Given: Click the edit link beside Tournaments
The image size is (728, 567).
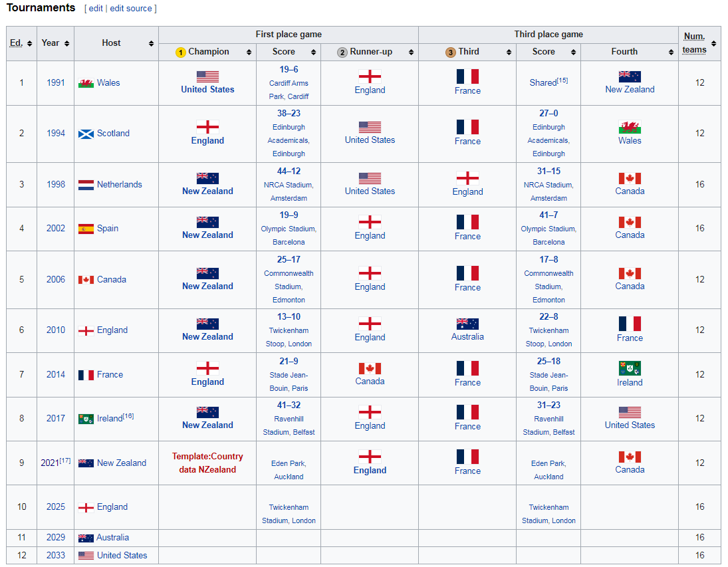Looking at the screenshot, I should pos(96,9).
